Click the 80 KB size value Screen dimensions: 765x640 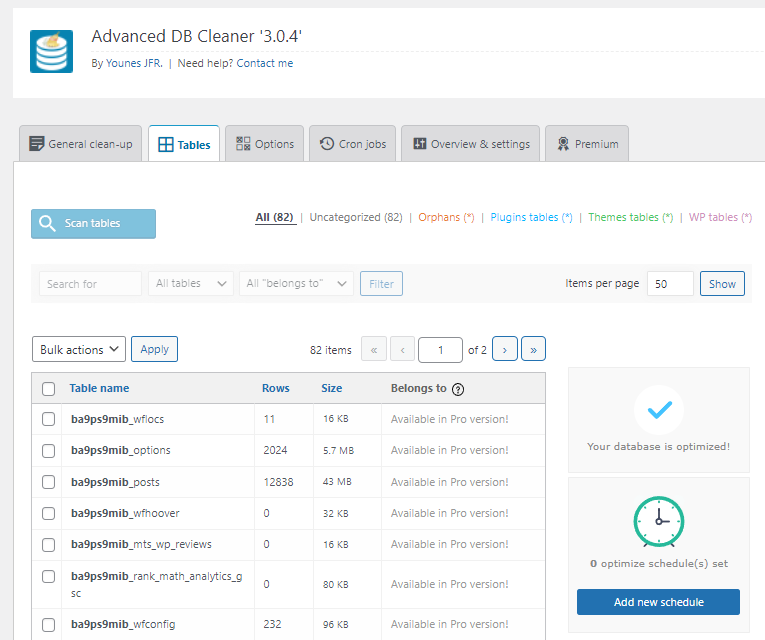point(335,584)
